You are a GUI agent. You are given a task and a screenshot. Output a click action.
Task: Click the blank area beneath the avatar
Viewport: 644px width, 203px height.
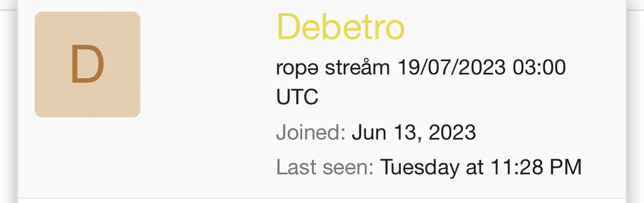click(x=88, y=157)
